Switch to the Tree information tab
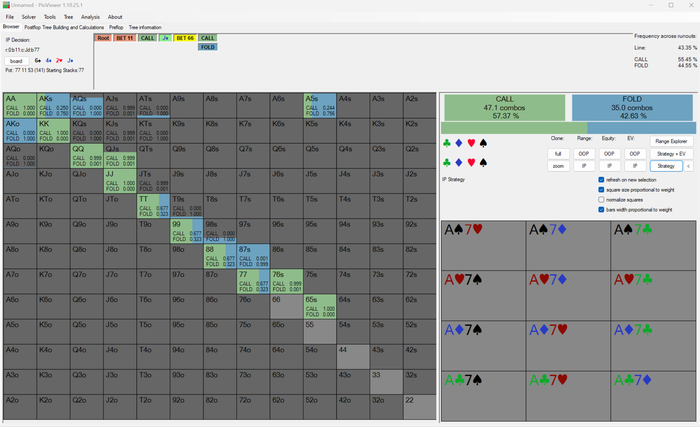Viewport: 700px width, 427px height. click(x=145, y=27)
